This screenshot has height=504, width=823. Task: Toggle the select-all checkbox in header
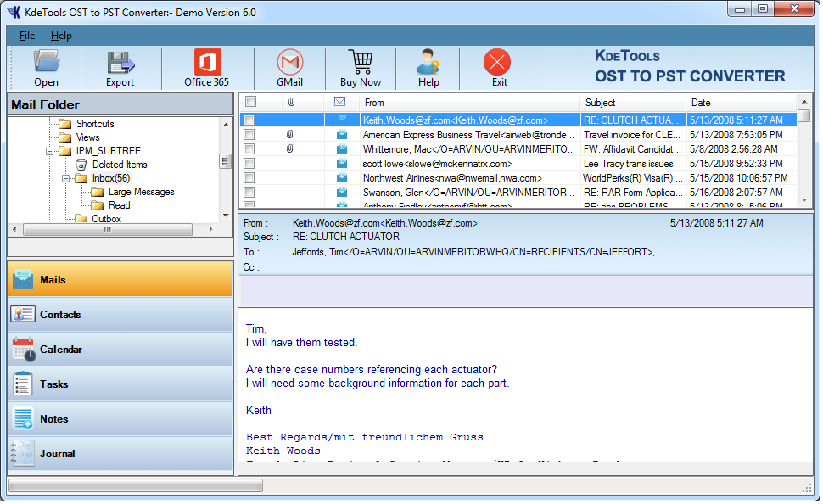coord(251,102)
